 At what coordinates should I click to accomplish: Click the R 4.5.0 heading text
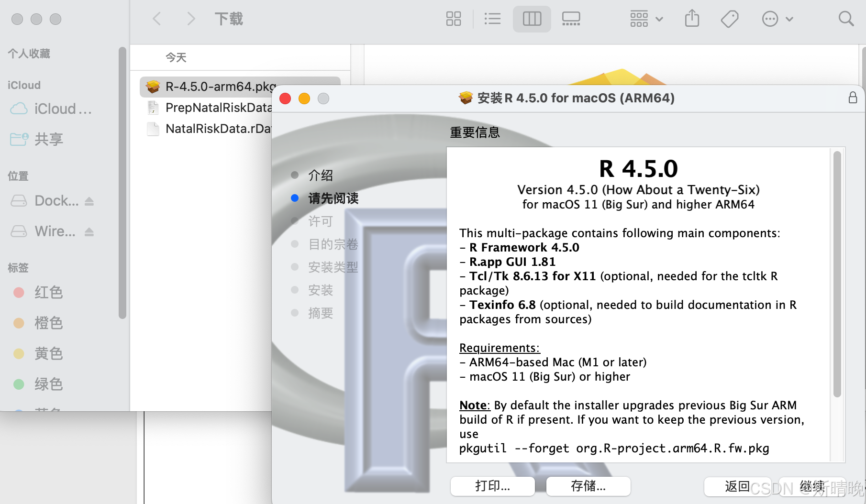[639, 169]
